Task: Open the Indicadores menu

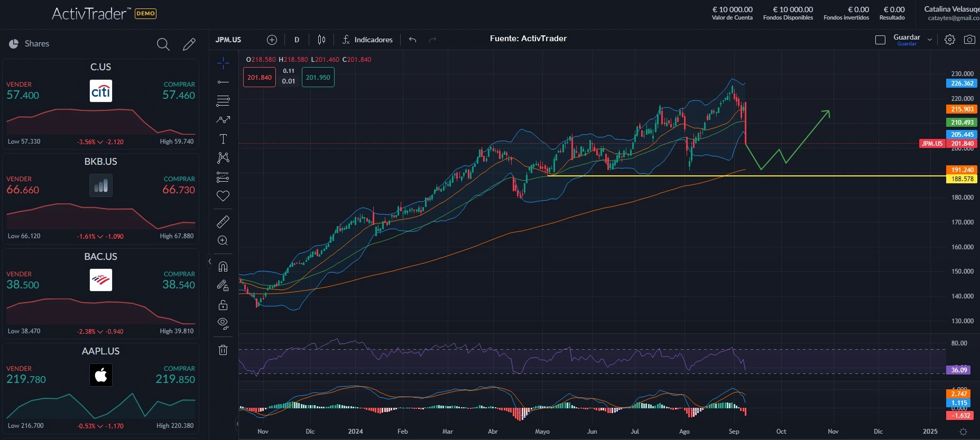Action: [x=367, y=40]
